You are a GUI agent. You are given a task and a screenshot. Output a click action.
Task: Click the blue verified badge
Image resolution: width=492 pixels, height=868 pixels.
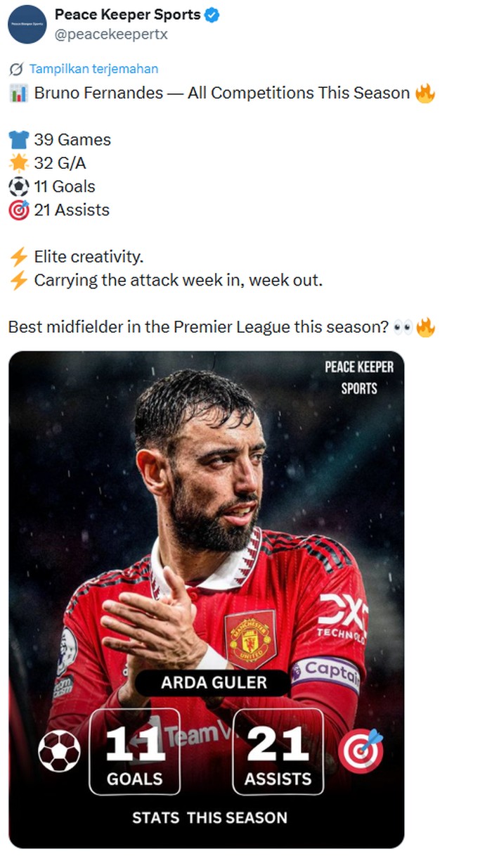[x=212, y=15]
